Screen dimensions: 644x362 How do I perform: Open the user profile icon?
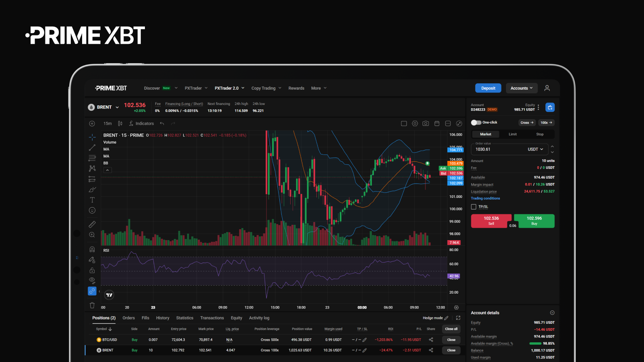(547, 88)
